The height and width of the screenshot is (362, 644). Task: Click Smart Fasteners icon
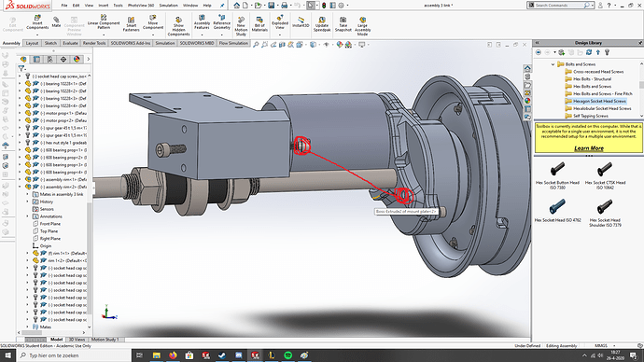pyautogui.click(x=131, y=24)
